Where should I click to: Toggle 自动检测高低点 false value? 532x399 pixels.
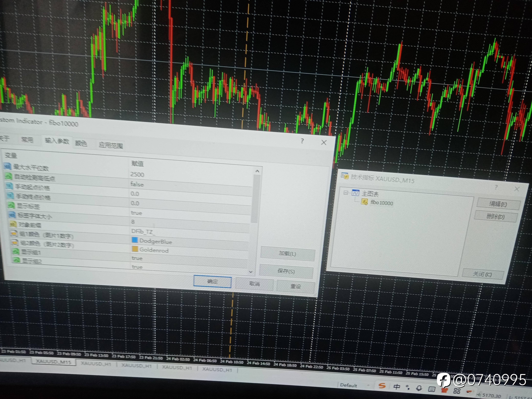(x=137, y=184)
